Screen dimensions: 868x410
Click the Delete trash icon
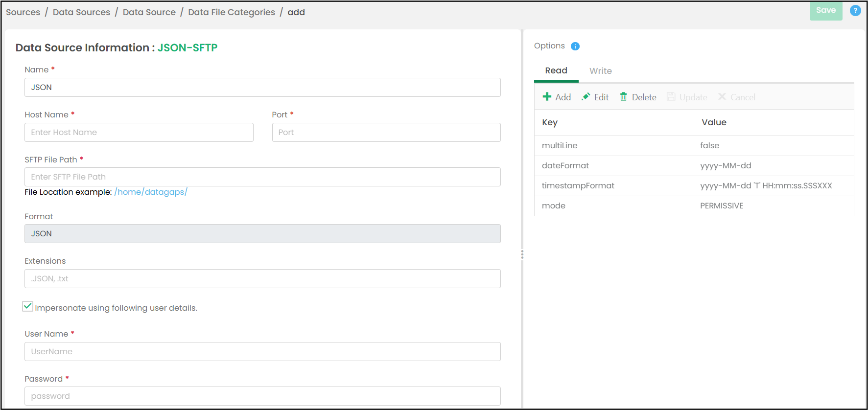pyautogui.click(x=623, y=97)
